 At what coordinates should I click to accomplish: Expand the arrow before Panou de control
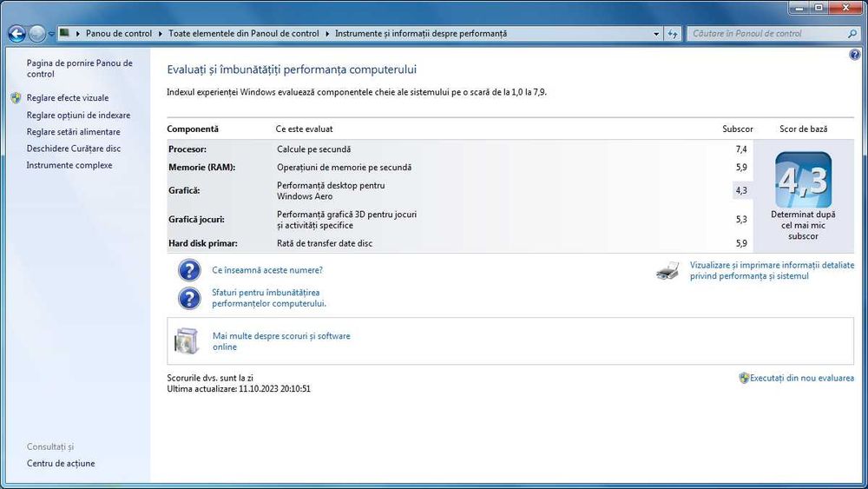point(78,34)
